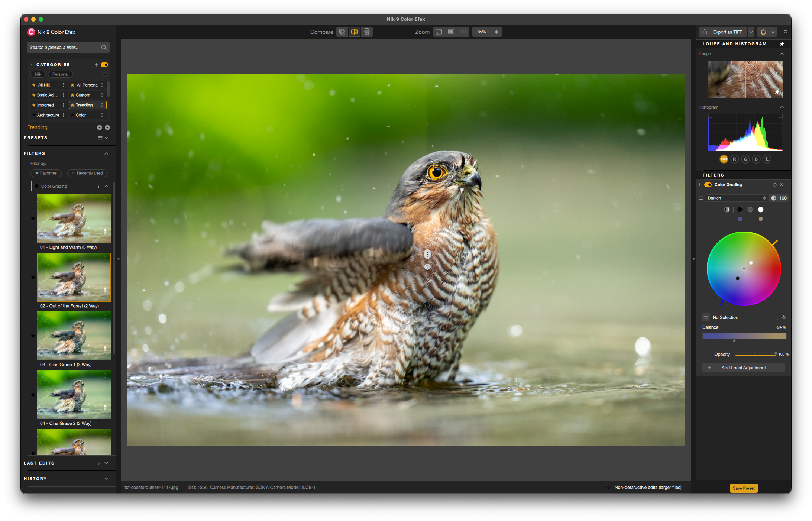Click the 1:1 zoom icon
This screenshot has width=812, height=521.
pyautogui.click(x=463, y=32)
